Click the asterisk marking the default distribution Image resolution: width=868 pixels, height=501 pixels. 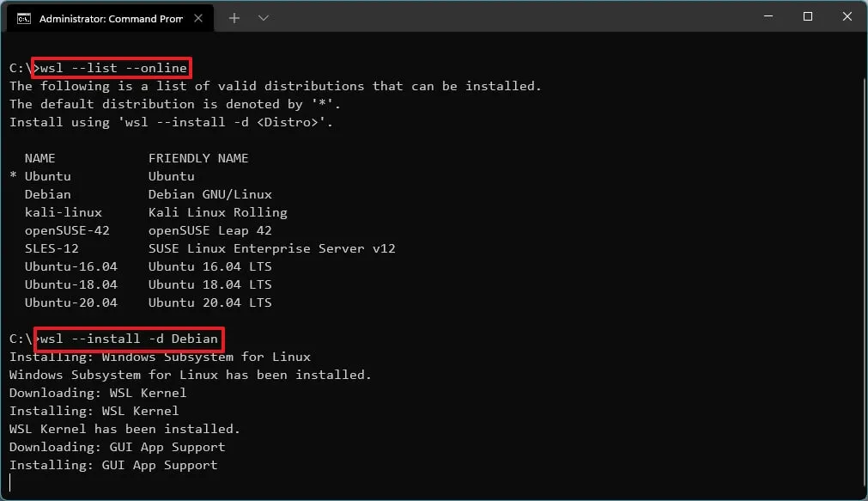(13, 175)
